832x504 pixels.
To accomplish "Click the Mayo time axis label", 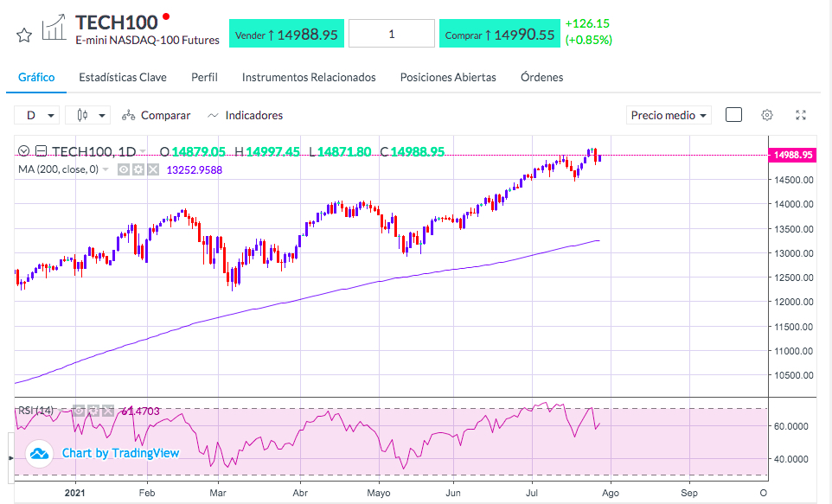I will pos(379,493).
